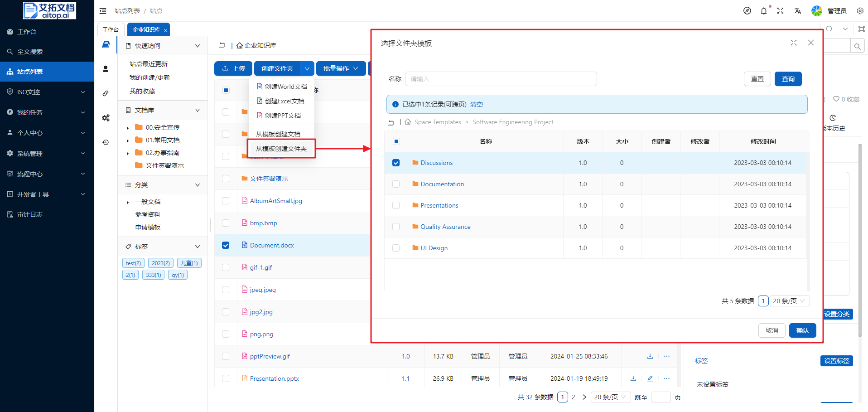The image size is (868, 412).
Task: Click the notification bell icon
Action: (764, 11)
